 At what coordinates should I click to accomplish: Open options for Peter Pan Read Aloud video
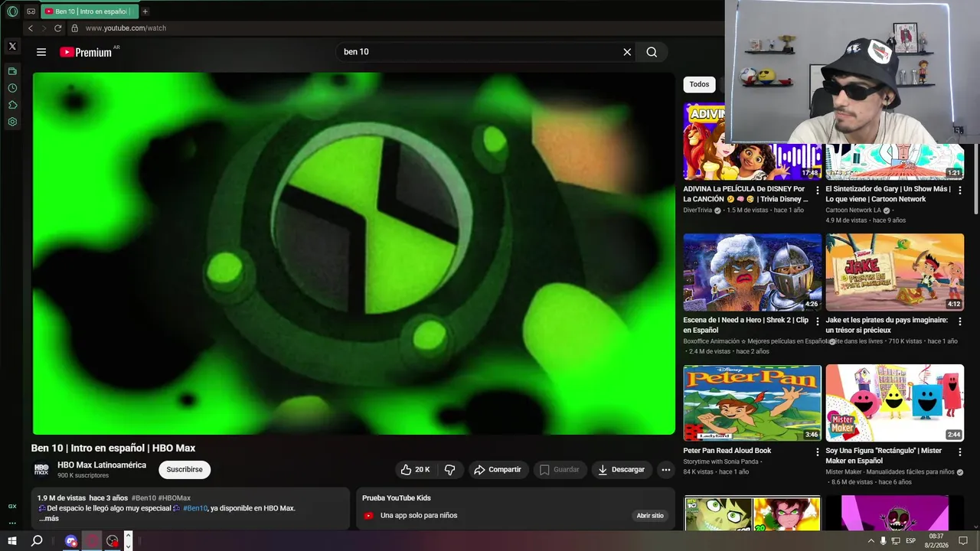tap(818, 452)
